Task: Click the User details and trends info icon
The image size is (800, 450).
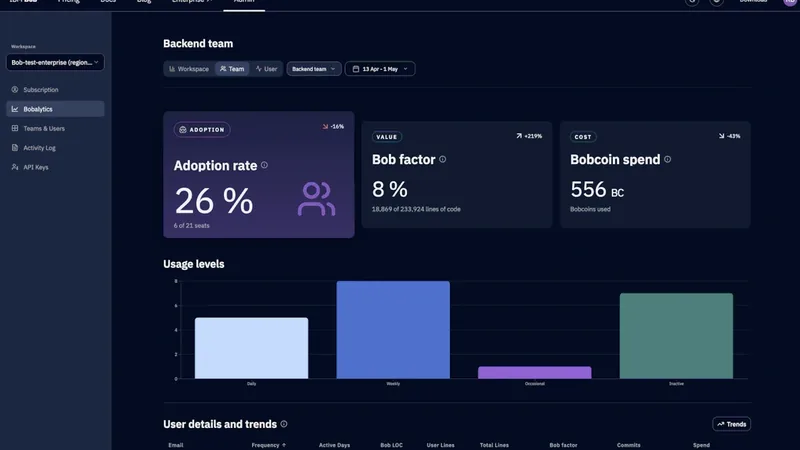Action: pyautogui.click(x=284, y=424)
